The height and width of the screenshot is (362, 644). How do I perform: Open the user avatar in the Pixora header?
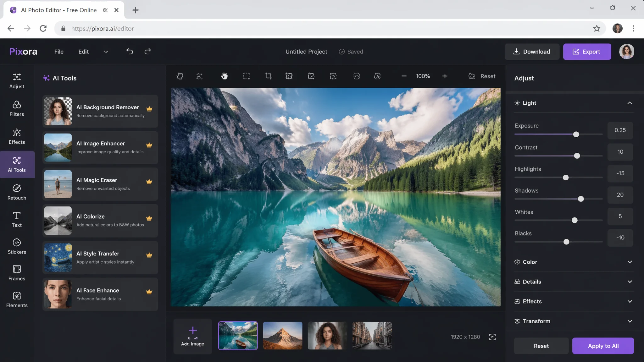tap(626, 52)
